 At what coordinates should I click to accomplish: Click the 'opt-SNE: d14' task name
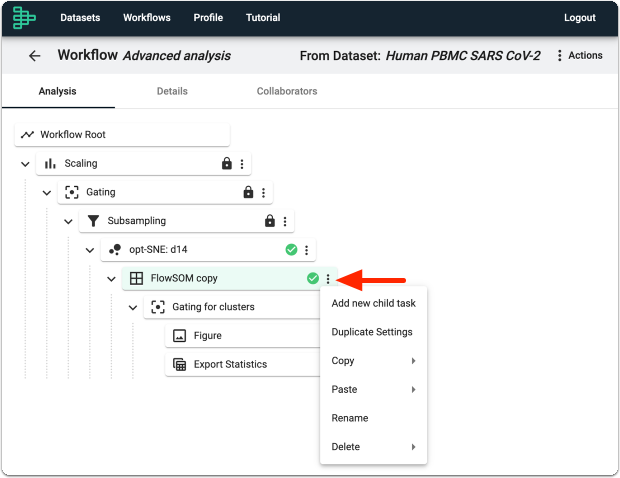pos(158,250)
